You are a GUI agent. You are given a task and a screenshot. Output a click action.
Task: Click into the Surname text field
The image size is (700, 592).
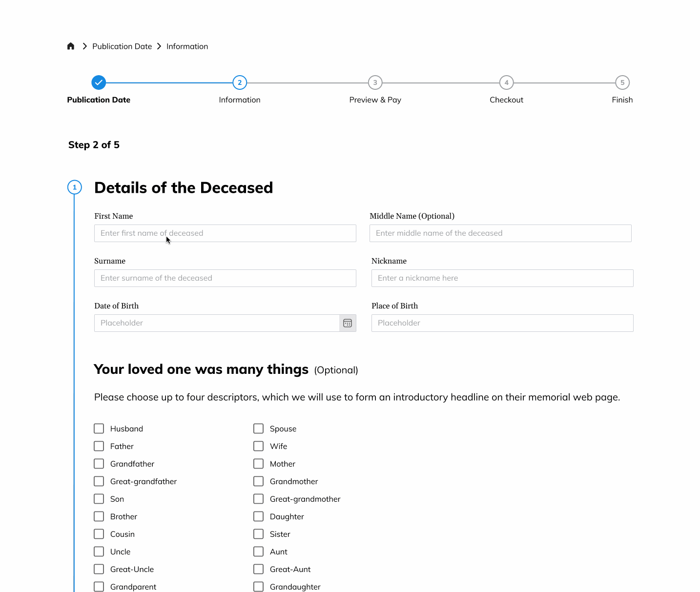pyautogui.click(x=225, y=278)
